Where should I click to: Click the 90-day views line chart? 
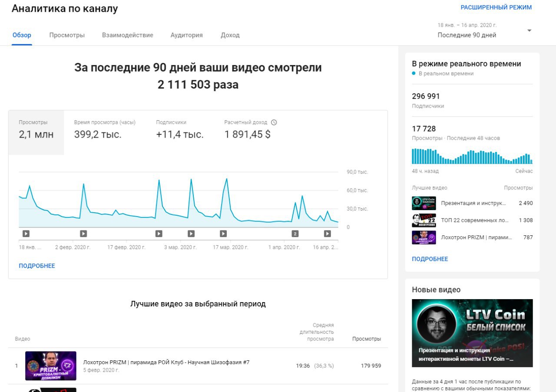[179, 200]
